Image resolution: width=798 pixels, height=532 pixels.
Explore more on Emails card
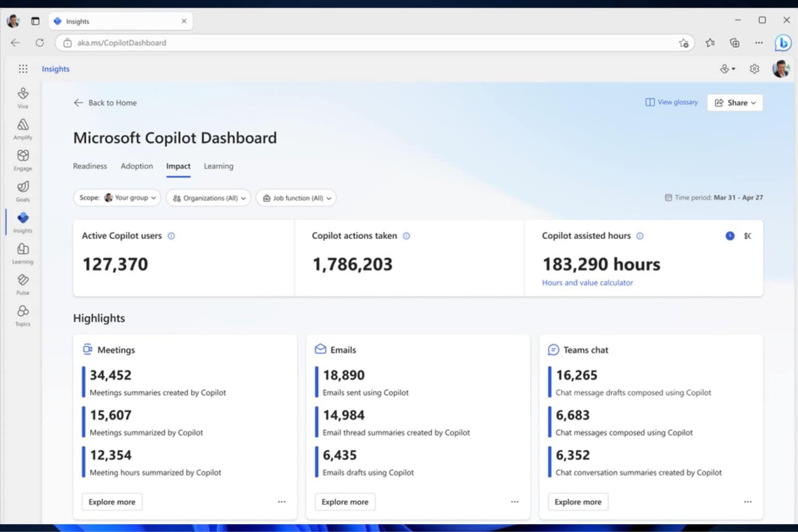345,502
